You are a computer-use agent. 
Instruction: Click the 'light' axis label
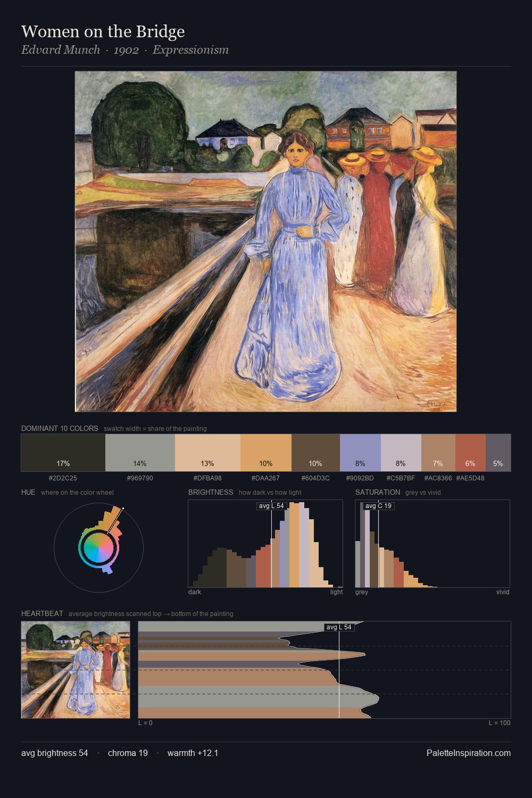point(337,592)
